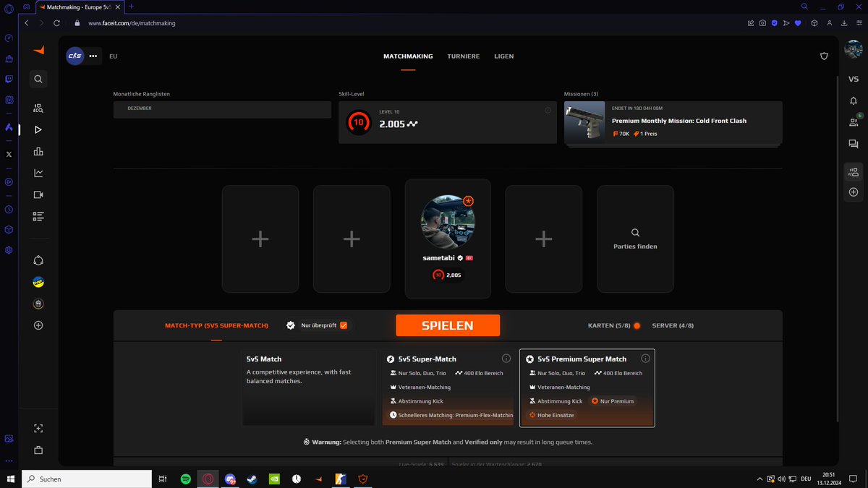
Task: Open Spotify from the Windows taskbar
Action: click(185, 479)
